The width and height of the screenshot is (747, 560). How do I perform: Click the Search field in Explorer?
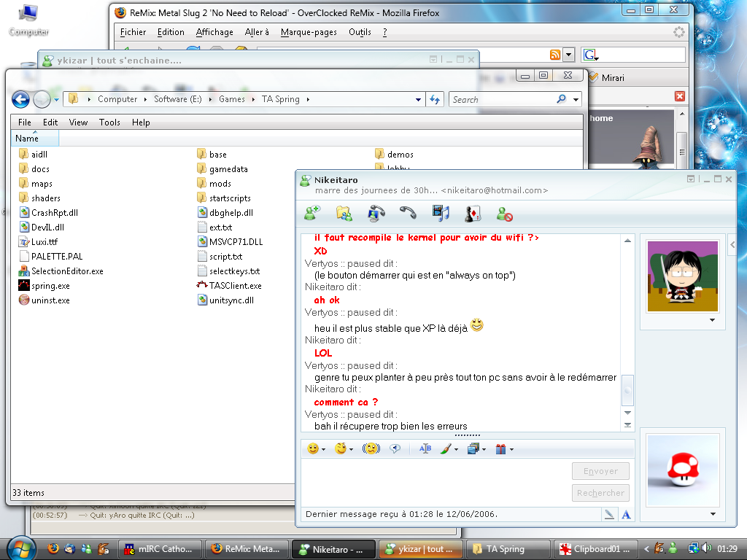(x=502, y=99)
